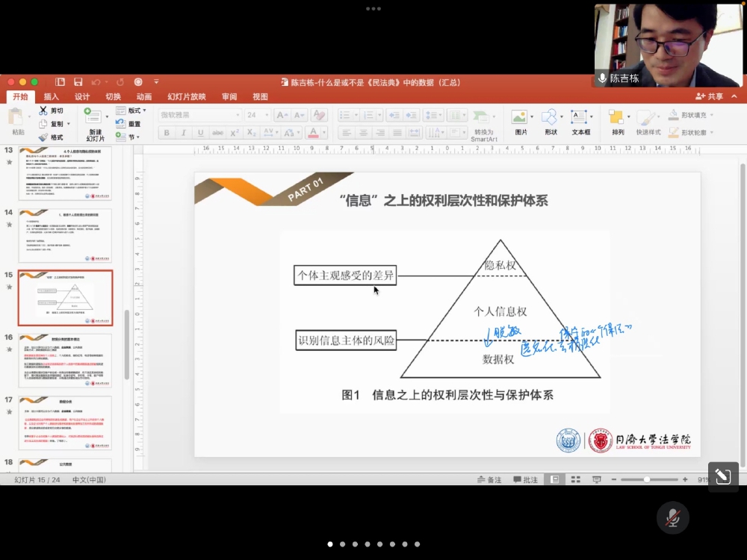
Task: Click the zoom slider in the status bar
Action: tap(649, 479)
